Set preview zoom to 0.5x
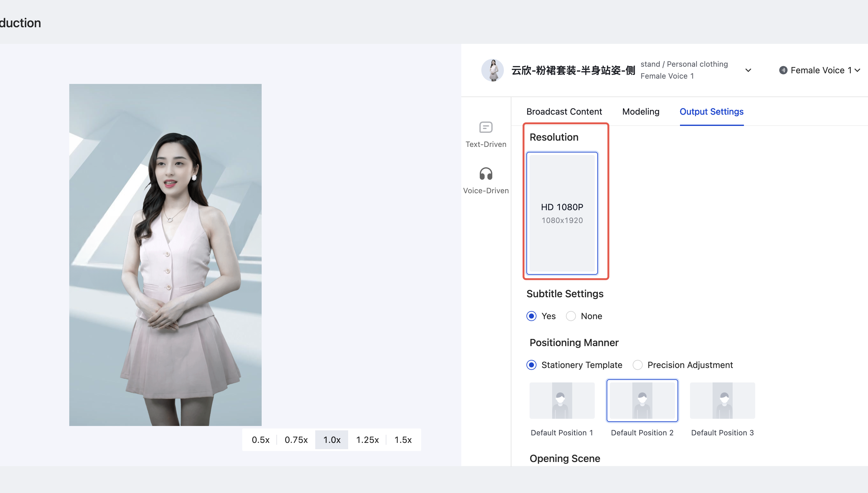 click(260, 439)
